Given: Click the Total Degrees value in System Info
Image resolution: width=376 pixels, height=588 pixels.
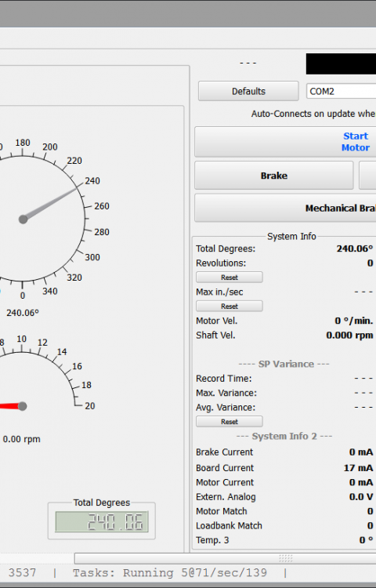Looking at the screenshot, I should tap(355, 249).
